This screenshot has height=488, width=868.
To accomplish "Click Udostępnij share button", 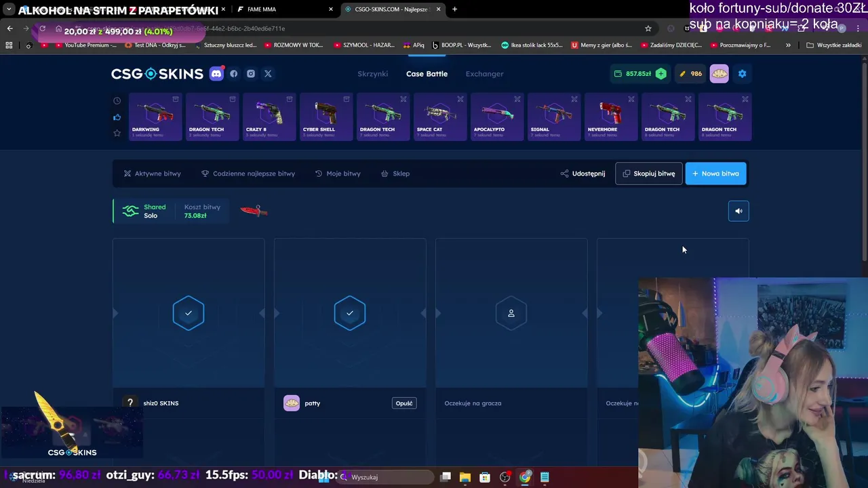I will click(x=583, y=174).
